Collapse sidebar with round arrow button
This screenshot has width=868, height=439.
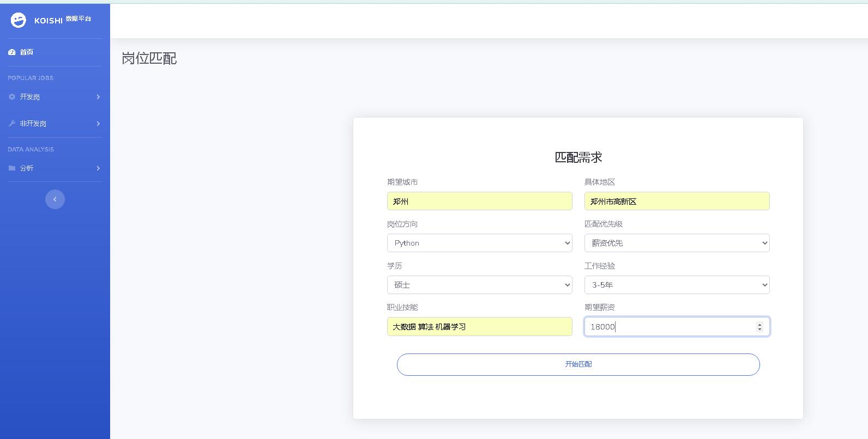(55, 199)
